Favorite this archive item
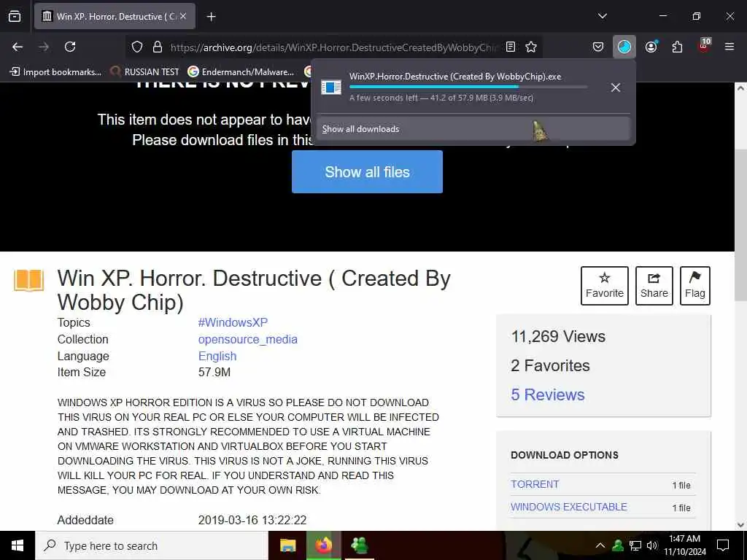The height and width of the screenshot is (560, 747). tap(604, 286)
